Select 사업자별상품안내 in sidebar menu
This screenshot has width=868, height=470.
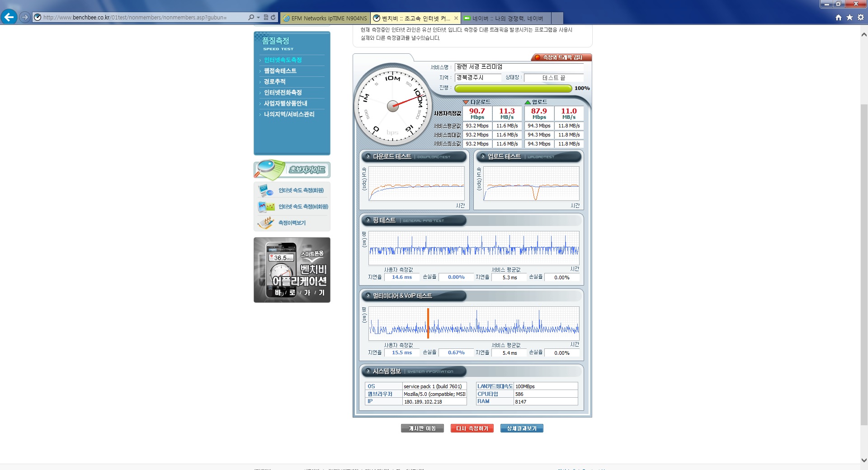tap(285, 103)
